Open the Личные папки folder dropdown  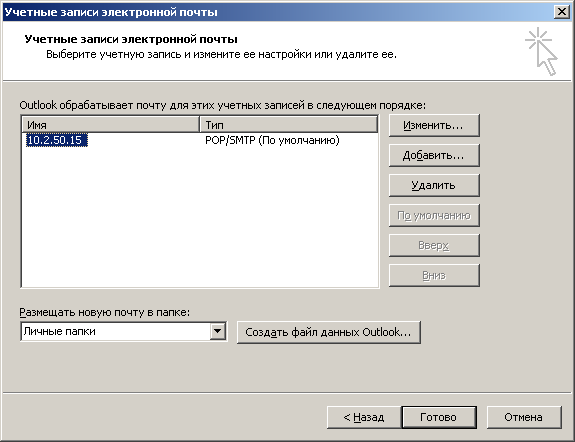tap(217, 332)
